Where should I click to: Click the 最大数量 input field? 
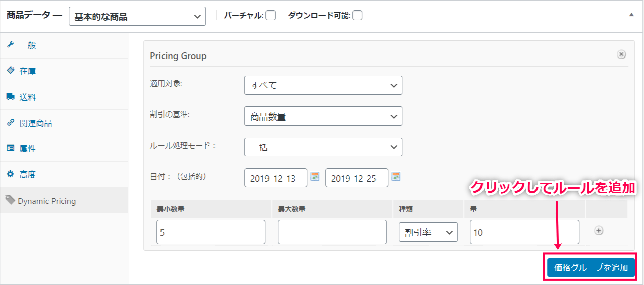click(x=332, y=232)
